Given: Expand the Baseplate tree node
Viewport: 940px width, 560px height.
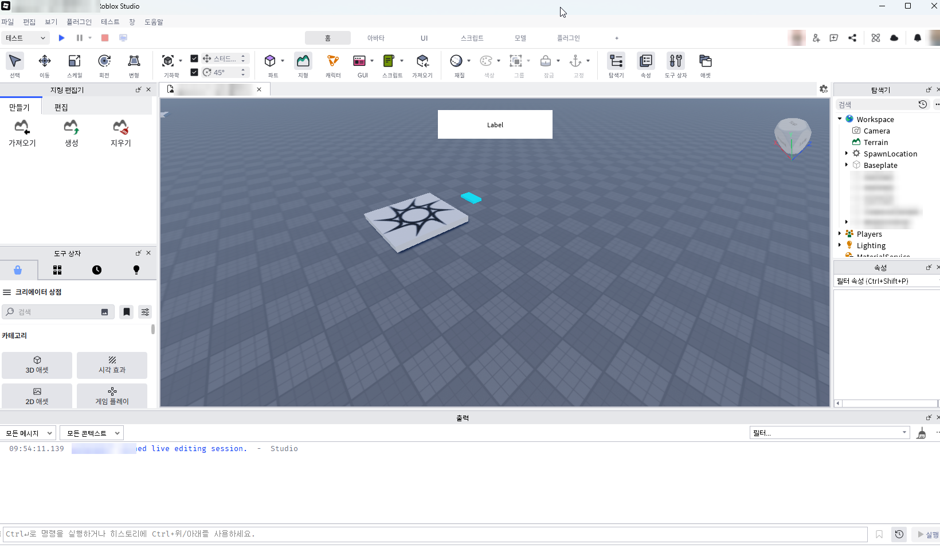Looking at the screenshot, I should tap(847, 165).
